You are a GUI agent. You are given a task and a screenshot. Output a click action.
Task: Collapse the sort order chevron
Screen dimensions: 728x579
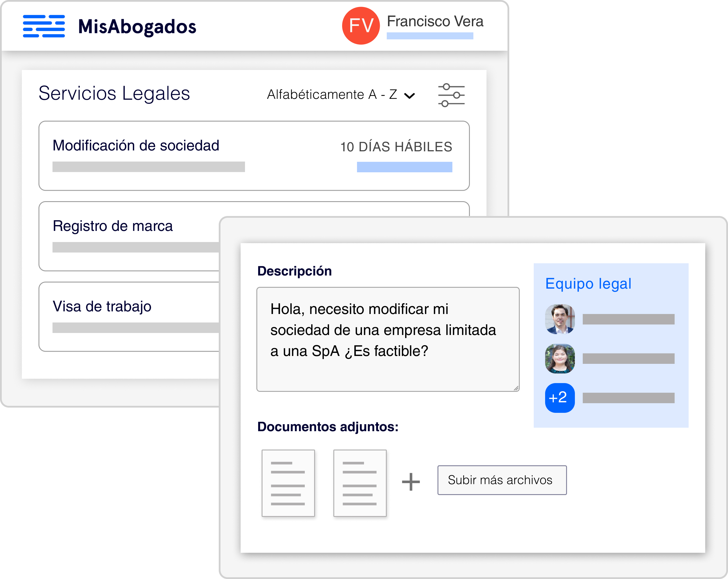pos(409,96)
